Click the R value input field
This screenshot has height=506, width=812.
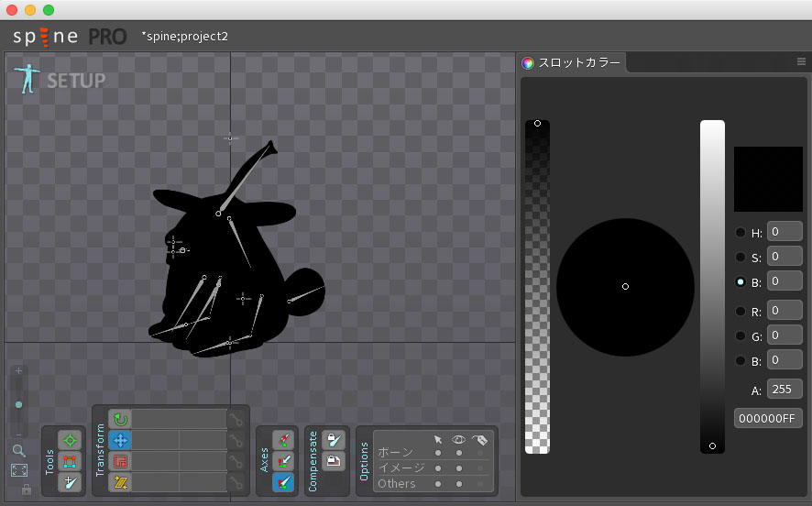click(x=785, y=310)
